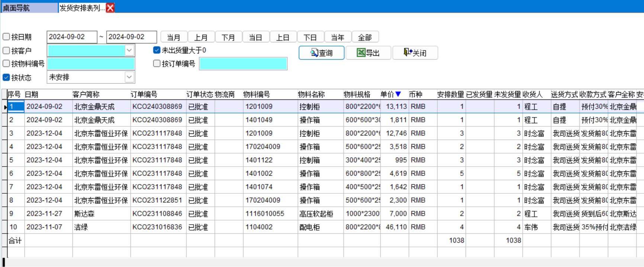Image resolution: width=644 pixels, height=267 pixels.
Task: Open the 未安排 status dropdown
Action: pos(129,77)
